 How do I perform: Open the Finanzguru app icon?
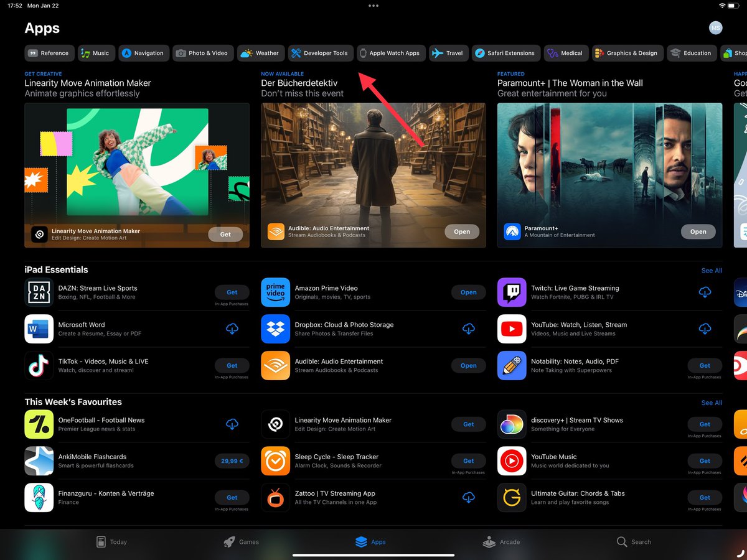pos(39,498)
